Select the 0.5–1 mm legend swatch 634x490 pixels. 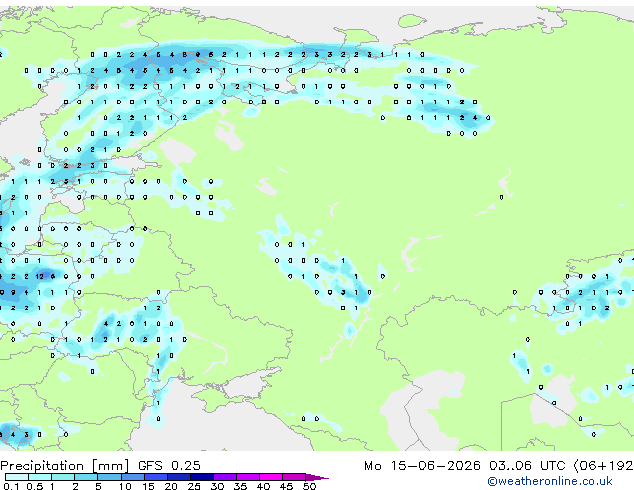click(x=40, y=477)
